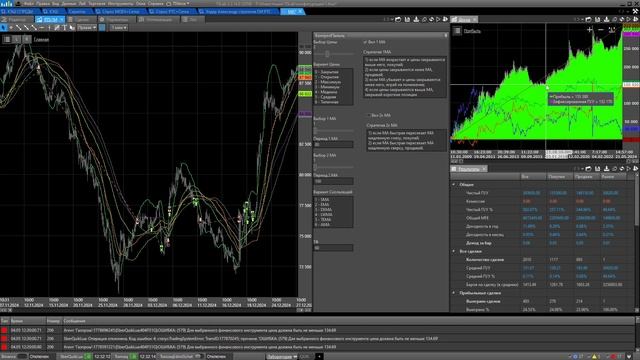Image resolution: width=640 pixels, height=360 pixels.
Task: Close the Результаты tab with its X
Action: click(x=484, y=169)
